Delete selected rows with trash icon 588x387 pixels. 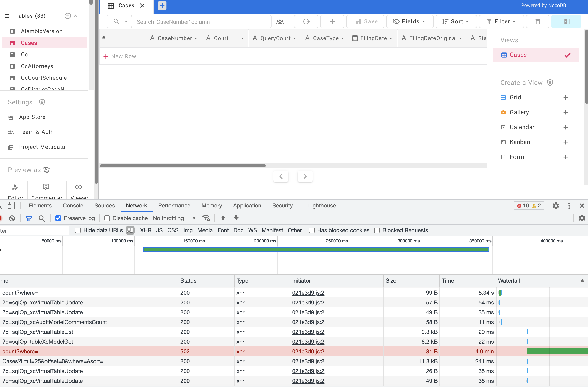pos(538,21)
